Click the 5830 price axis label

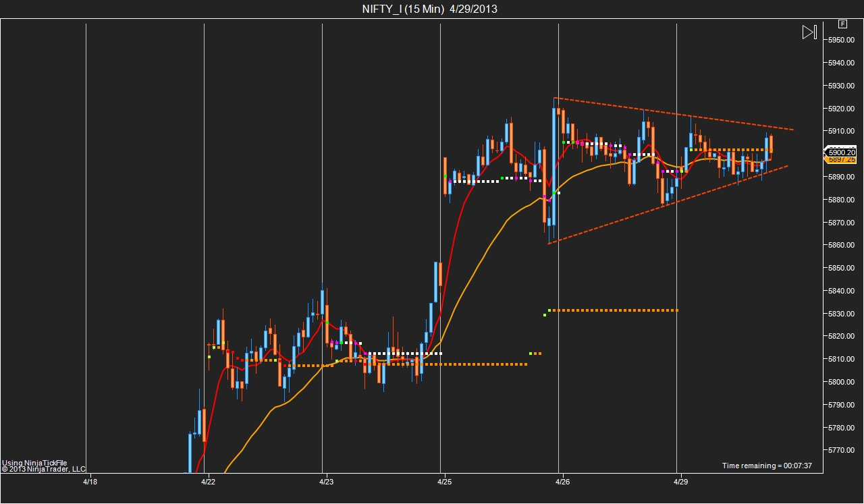pyautogui.click(x=842, y=314)
